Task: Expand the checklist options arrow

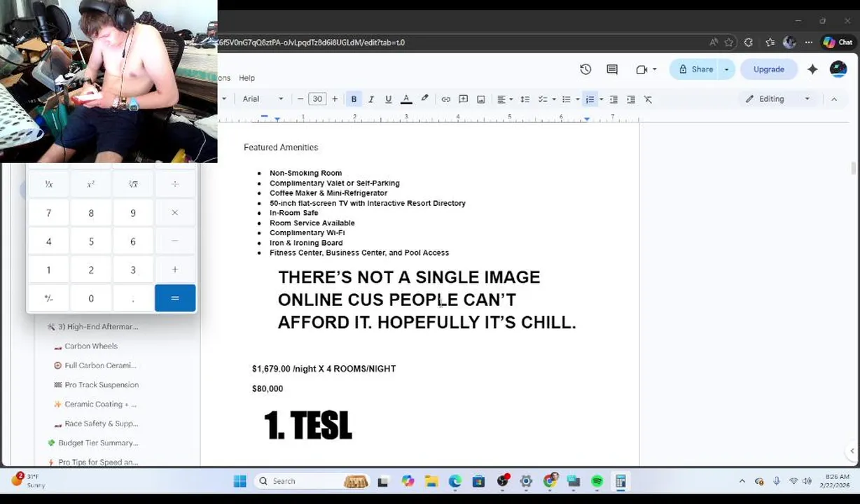Action: coord(553,99)
